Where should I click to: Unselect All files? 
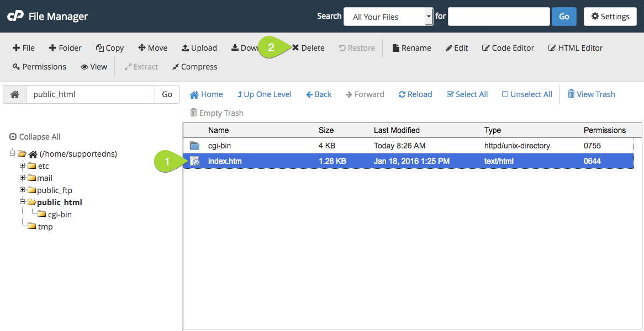click(527, 94)
